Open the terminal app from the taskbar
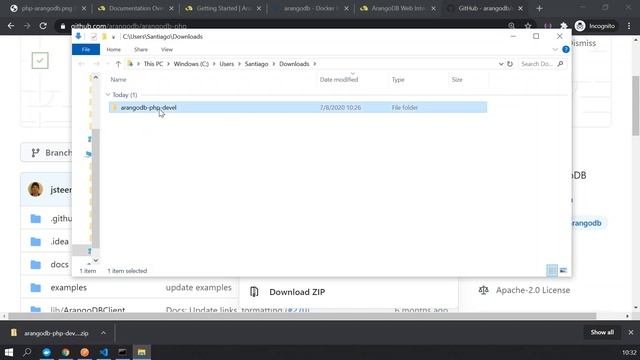This screenshot has height=360, width=640. 122,352
